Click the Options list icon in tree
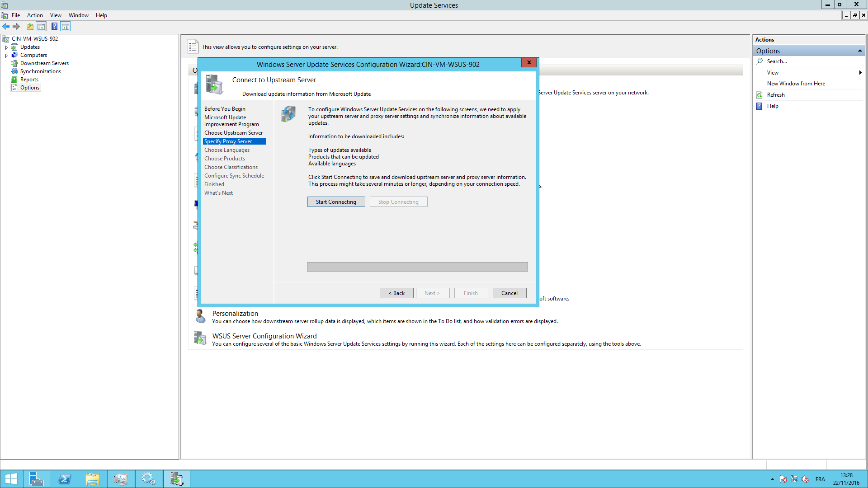 coord(14,88)
